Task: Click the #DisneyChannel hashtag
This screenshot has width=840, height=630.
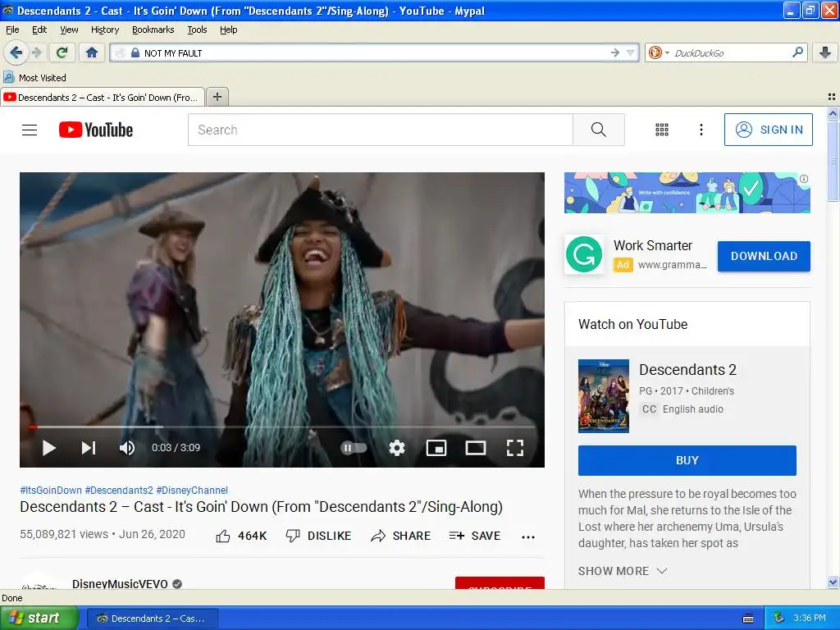Action: 192,491
